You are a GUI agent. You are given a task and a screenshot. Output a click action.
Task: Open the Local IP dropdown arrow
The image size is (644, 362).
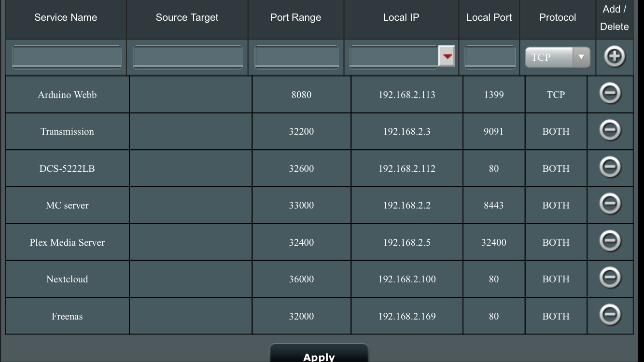point(447,57)
